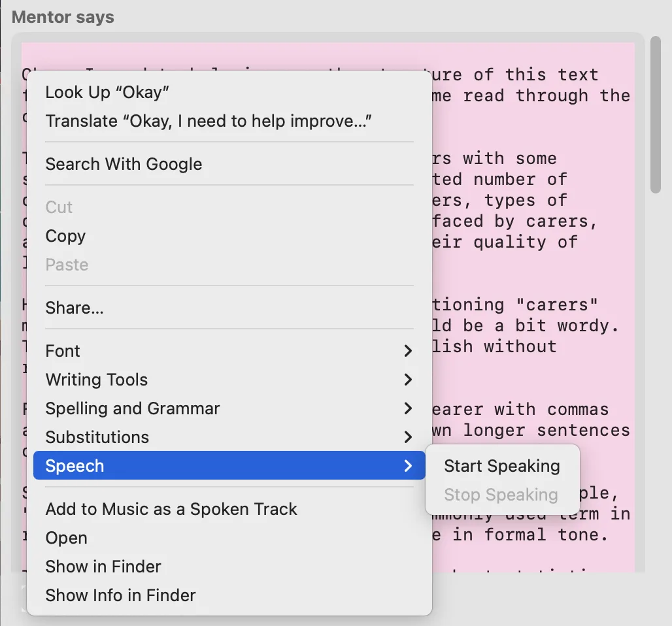Image resolution: width=672 pixels, height=626 pixels.
Task: Open the Share... option
Action: coord(74,308)
